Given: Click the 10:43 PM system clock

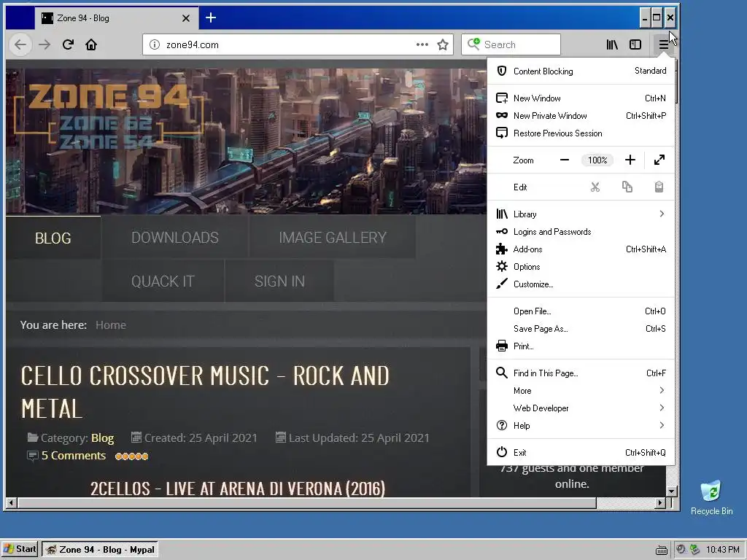Looking at the screenshot, I should [723, 550].
